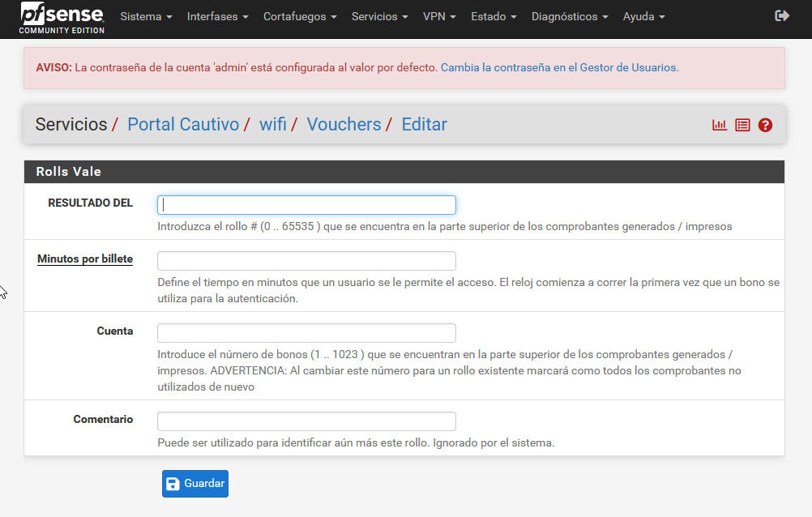812x517 pixels.
Task: Expand the Servicios navigation menu
Action: tap(379, 16)
